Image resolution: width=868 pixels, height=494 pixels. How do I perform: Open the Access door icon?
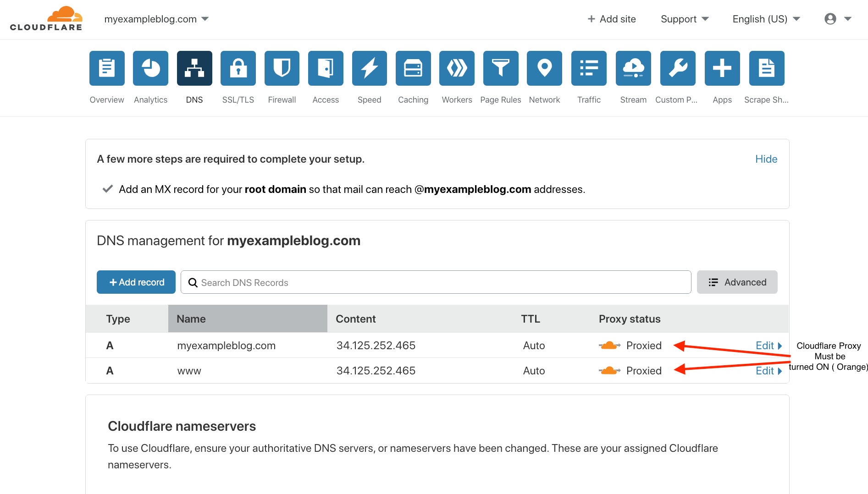coord(326,68)
